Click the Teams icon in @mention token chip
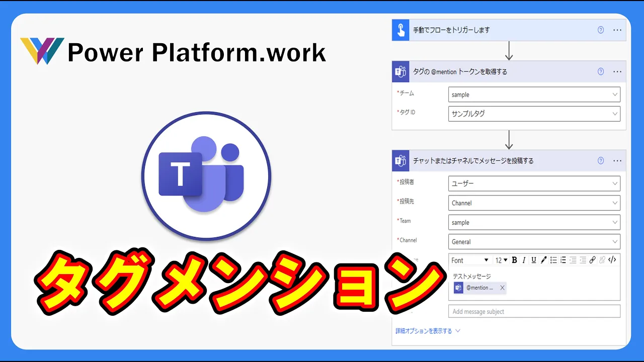Viewport: 644px width, 362px height. point(458,288)
